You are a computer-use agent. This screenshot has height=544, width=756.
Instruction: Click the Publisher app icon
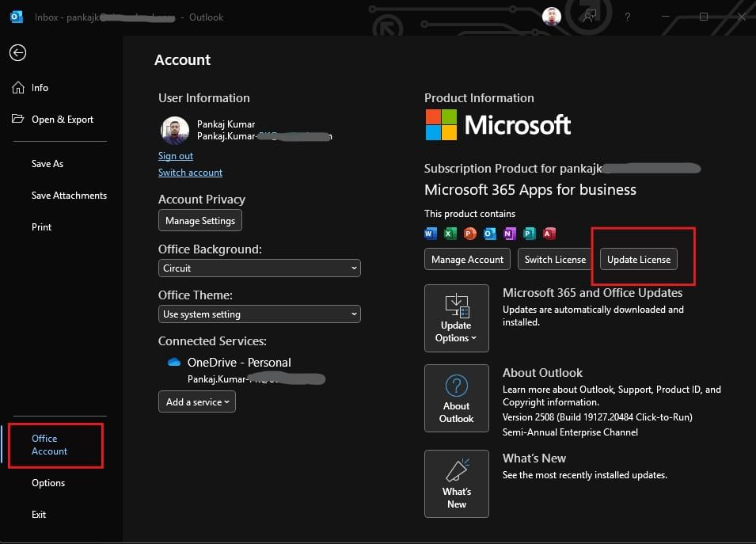click(528, 234)
